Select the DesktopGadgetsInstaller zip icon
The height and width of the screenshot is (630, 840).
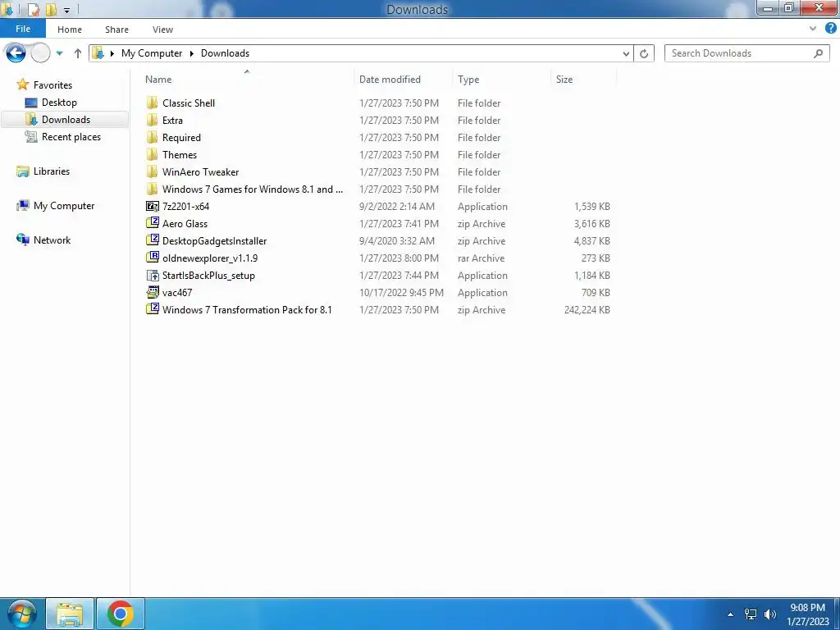tap(152, 240)
